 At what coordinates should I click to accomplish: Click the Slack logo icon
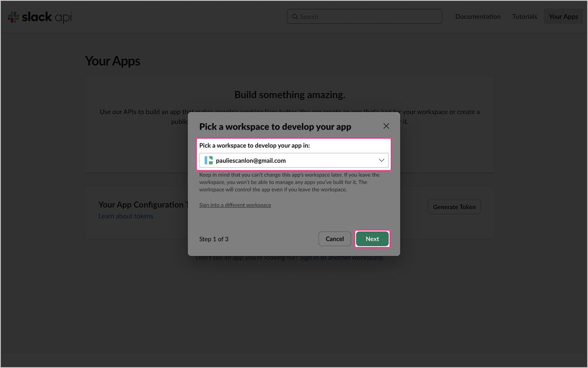click(x=13, y=16)
